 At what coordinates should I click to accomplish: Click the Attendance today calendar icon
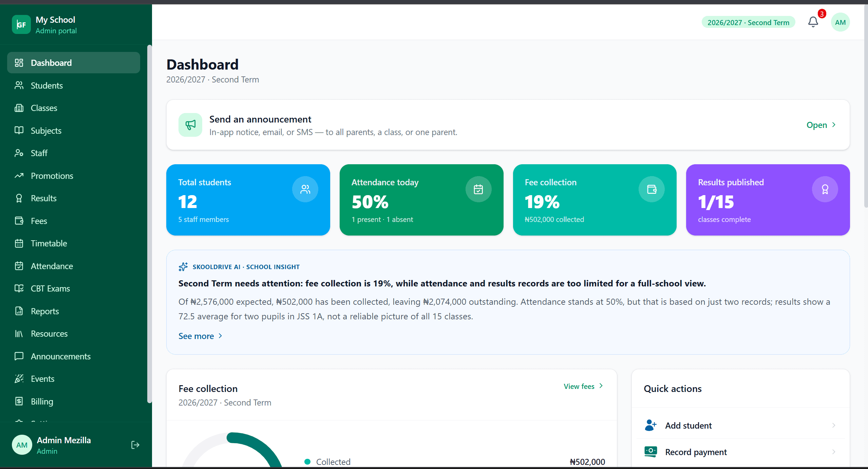tap(478, 189)
